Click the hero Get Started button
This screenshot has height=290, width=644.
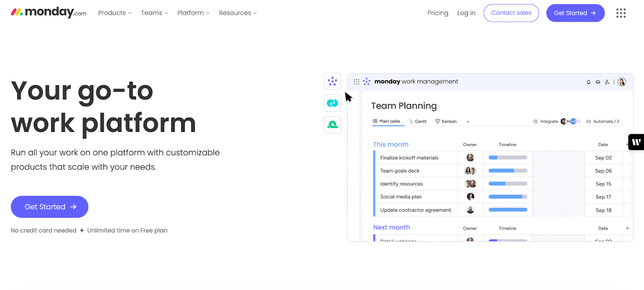pyautogui.click(x=50, y=207)
